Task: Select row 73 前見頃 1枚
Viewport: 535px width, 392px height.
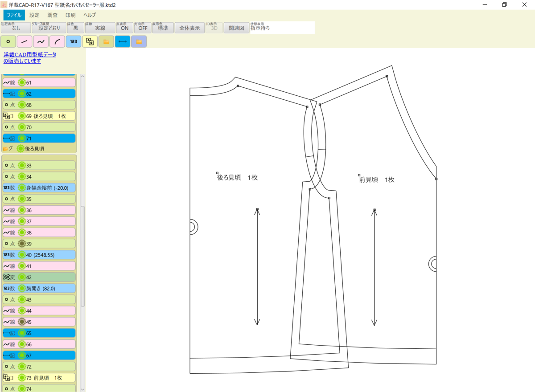Action: tap(39, 378)
